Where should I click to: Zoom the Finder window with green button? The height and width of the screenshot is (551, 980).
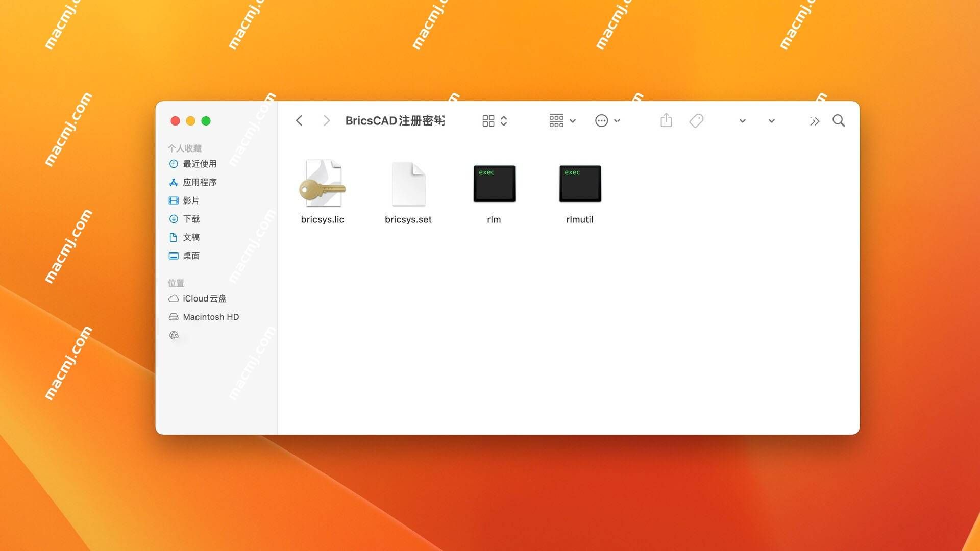(x=206, y=121)
